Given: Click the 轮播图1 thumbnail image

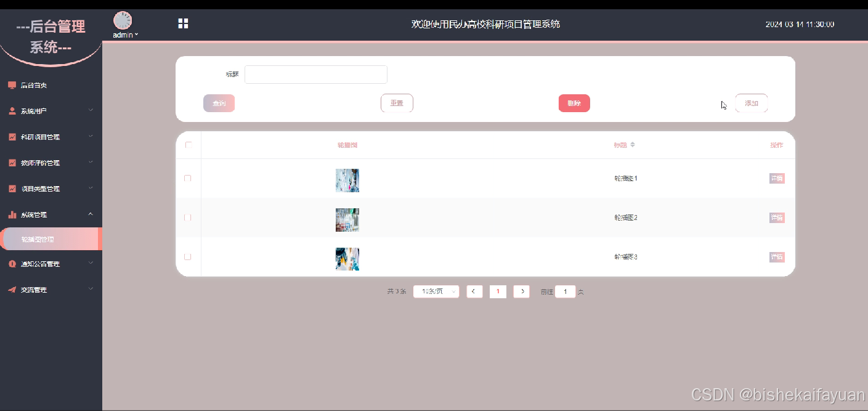Looking at the screenshot, I should [x=347, y=181].
